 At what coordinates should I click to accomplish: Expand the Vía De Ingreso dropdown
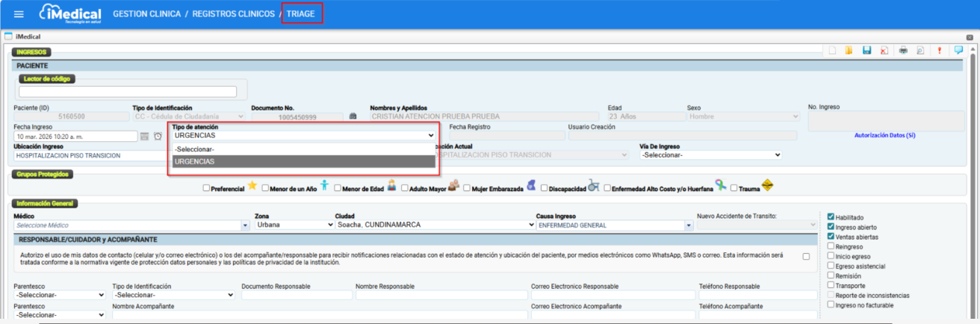(710, 155)
